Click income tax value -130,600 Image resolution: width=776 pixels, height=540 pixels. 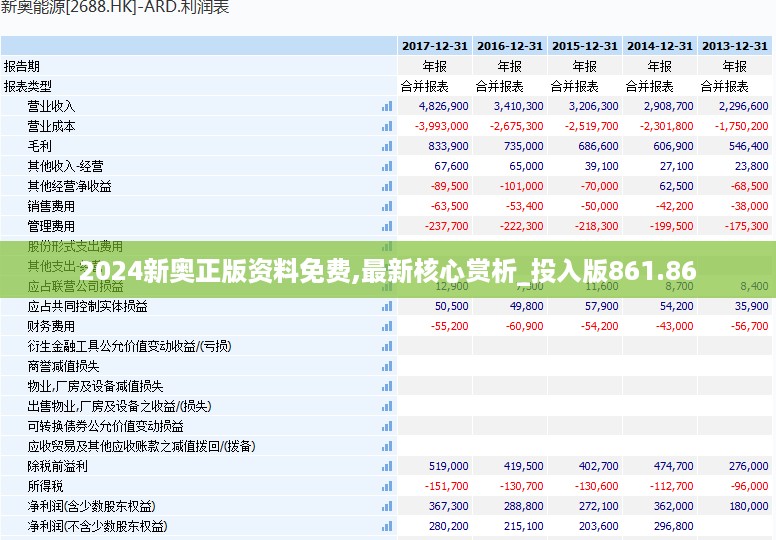pos(596,486)
